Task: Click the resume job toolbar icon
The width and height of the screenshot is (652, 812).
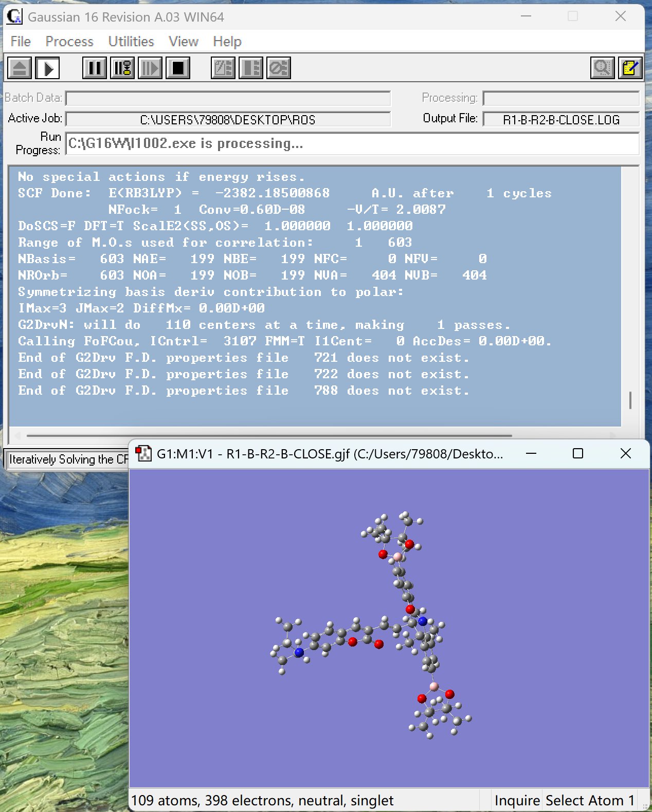Action: 150,68
